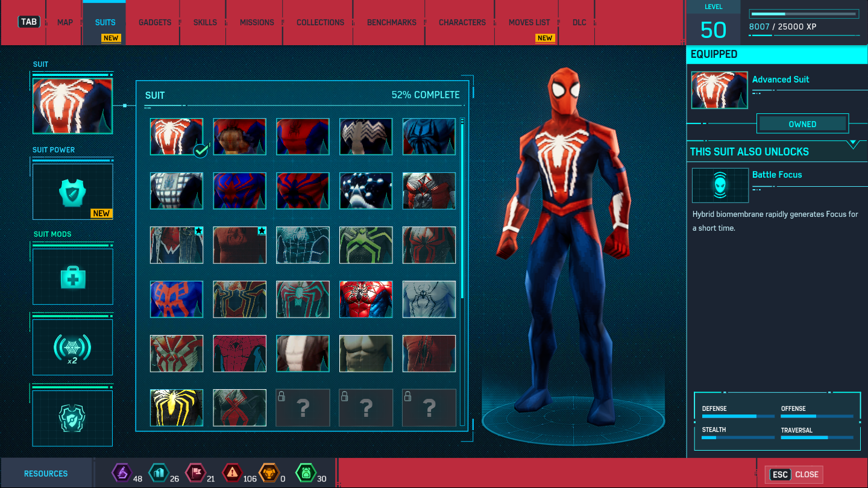Click the last locked suit slot

point(429,408)
